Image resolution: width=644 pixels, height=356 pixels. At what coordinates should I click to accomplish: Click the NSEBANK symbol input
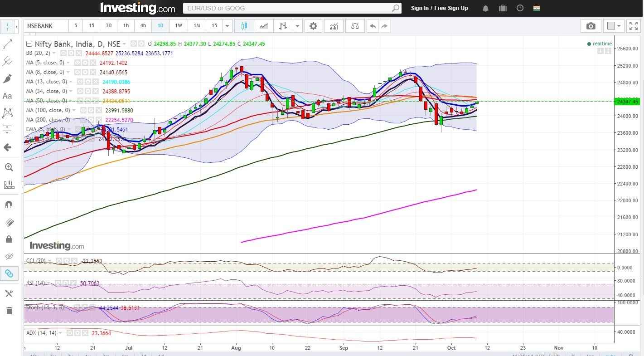pyautogui.click(x=45, y=26)
